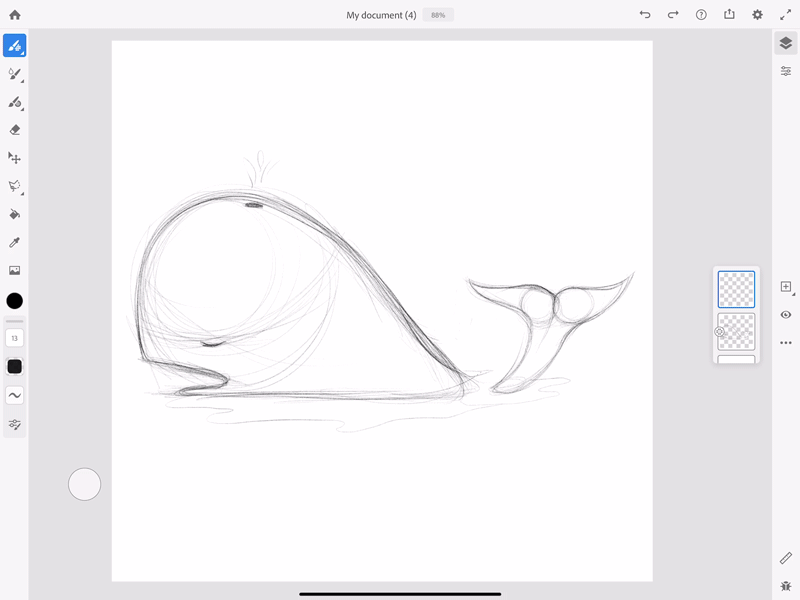Open the color picker swatch
This screenshot has height=600, width=800.
pos(14,298)
